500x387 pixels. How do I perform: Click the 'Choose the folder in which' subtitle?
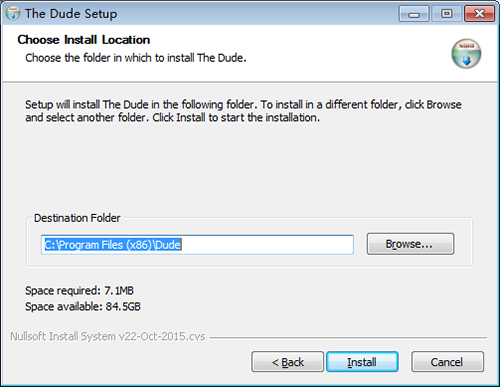136,58
